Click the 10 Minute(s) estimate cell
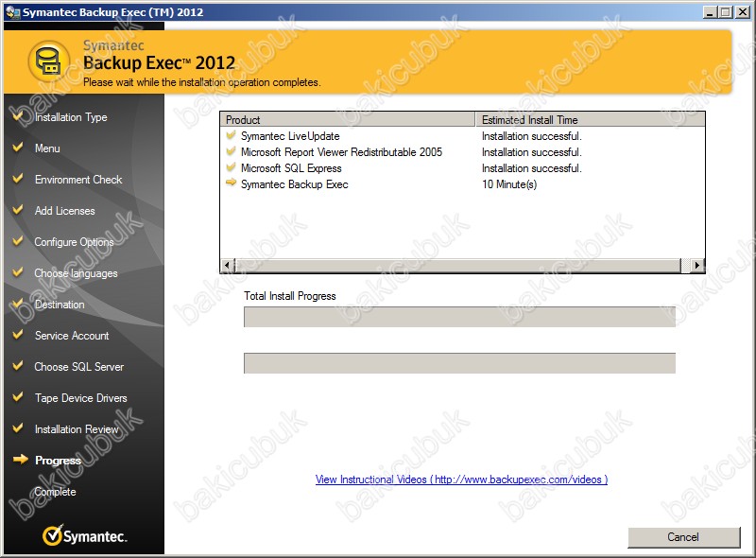756x558 pixels. pos(509,184)
